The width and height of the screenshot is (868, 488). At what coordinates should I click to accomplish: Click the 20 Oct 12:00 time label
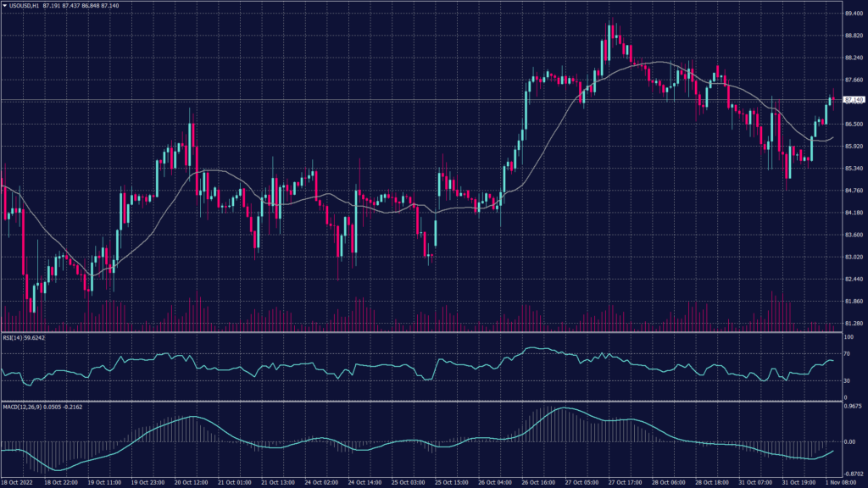coord(192,482)
